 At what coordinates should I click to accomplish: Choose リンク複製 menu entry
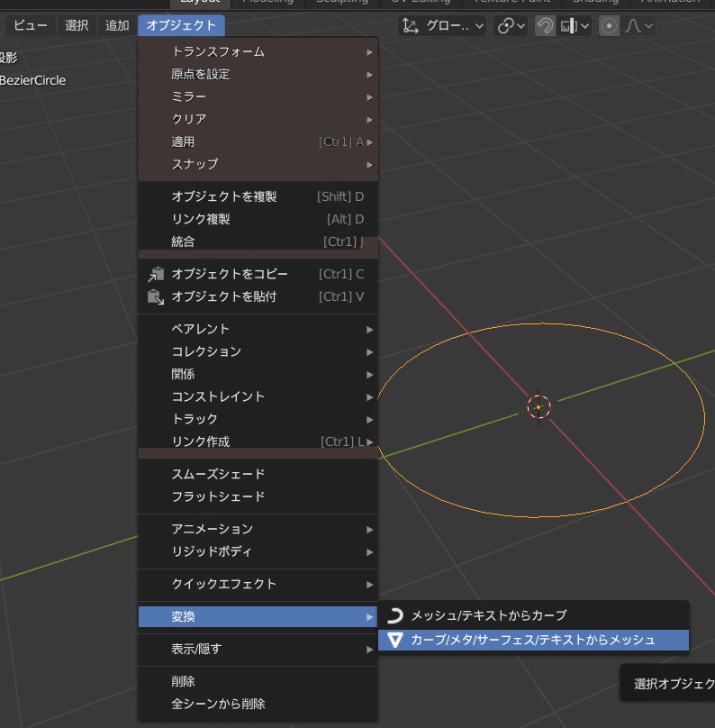(x=258, y=219)
